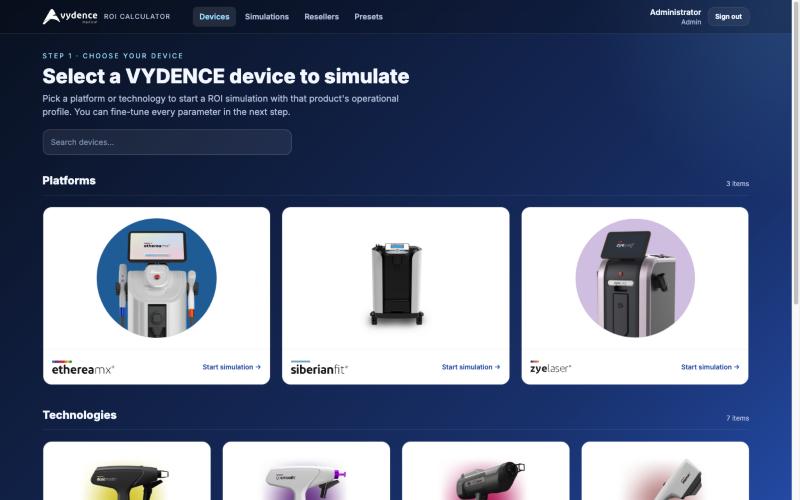Focus the Search devices input field
Image resolution: width=800 pixels, height=500 pixels.
pyautogui.click(x=167, y=142)
